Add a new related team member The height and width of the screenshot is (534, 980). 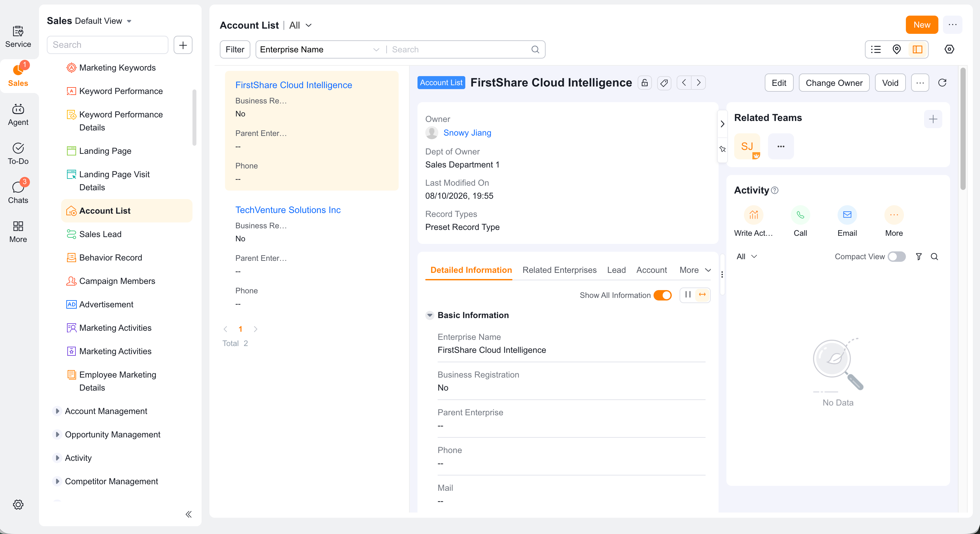click(933, 119)
